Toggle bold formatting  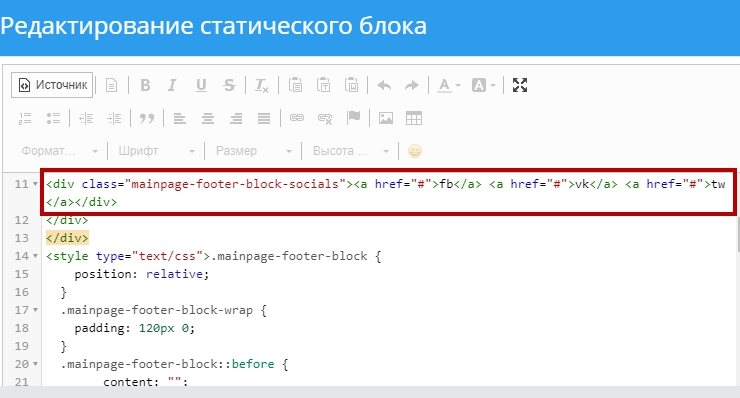coord(145,85)
